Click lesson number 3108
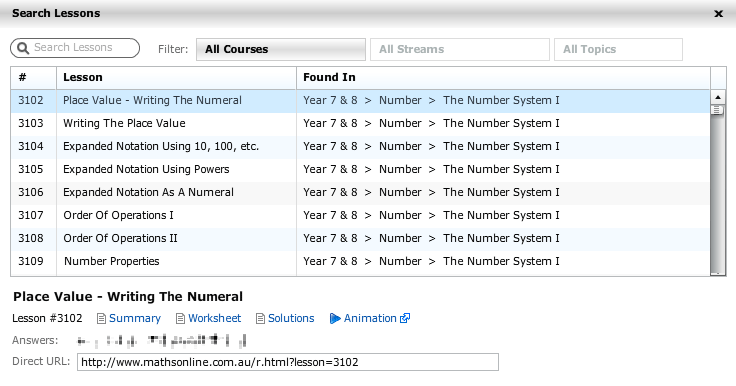Image resolution: width=736 pixels, height=386 pixels. click(x=31, y=239)
